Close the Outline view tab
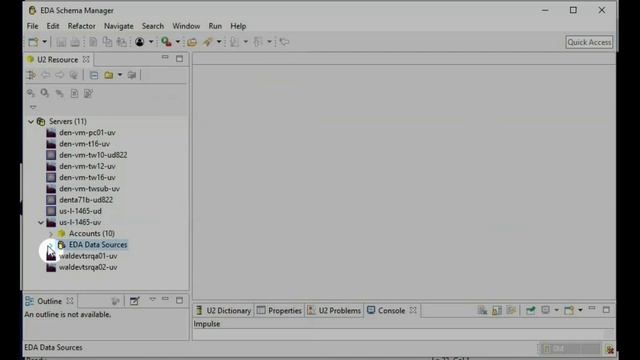 [70, 301]
